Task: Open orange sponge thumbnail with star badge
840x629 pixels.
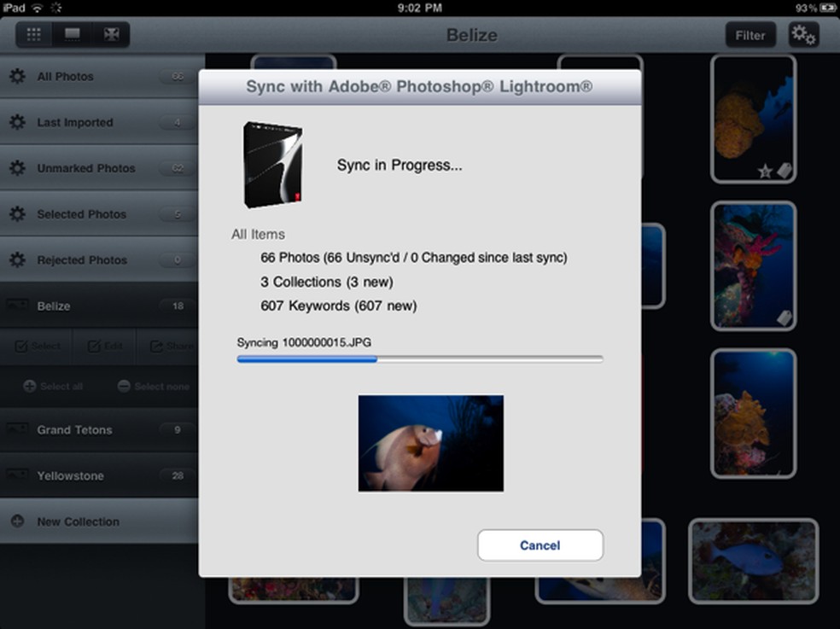Action: 753,119
